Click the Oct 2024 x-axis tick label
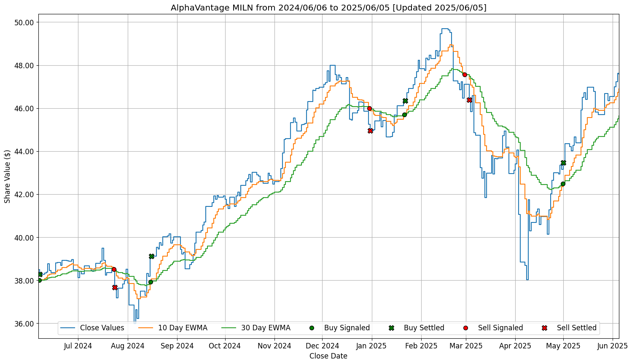The height and width of the screenshot is (364, 632). tap(225, 346)
